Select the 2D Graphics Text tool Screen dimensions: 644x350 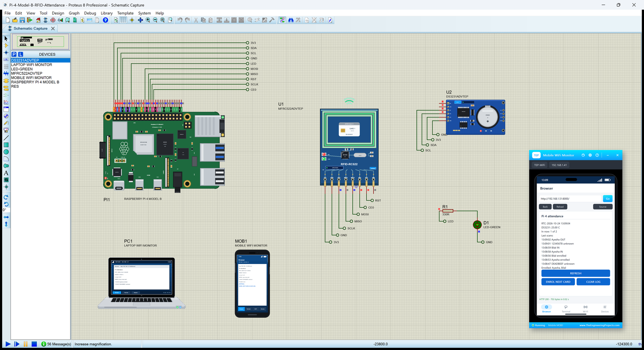(x=6, y=173)
